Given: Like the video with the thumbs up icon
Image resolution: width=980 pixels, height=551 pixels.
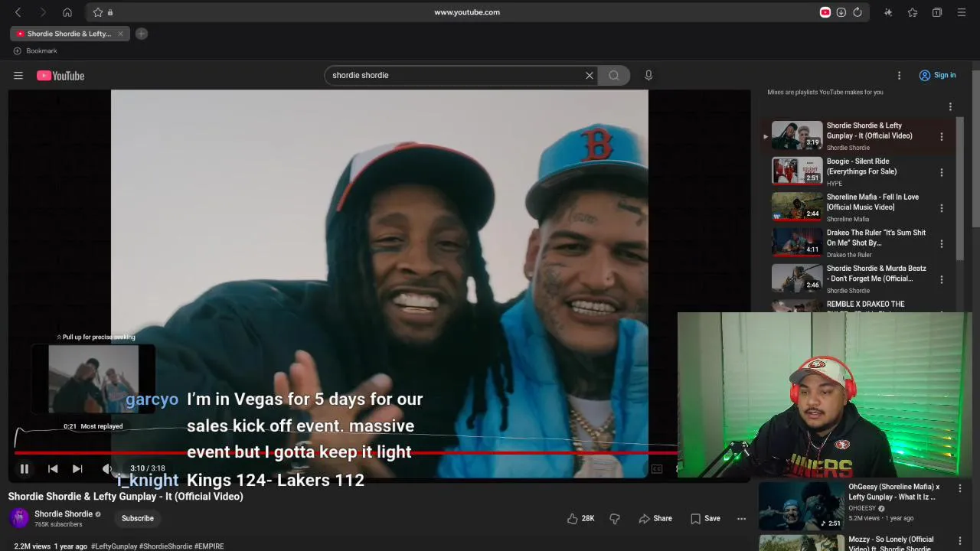Looking at the screenshot, I should pos(580,518).
